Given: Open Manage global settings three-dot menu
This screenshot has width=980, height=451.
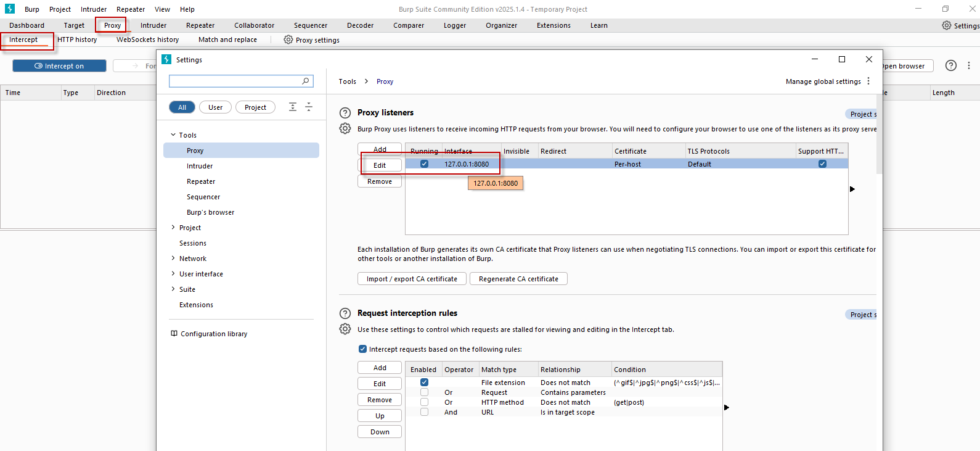Looking at the screenshot, I should click(868, 81).
